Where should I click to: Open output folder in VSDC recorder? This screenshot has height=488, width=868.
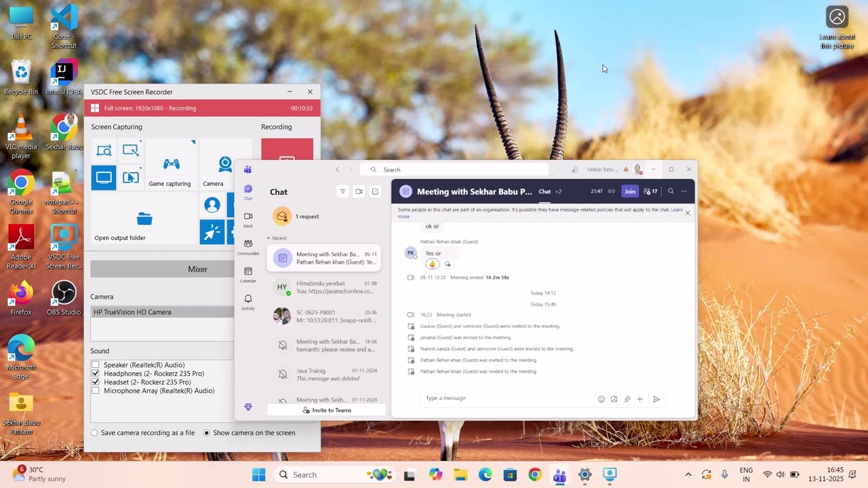[x=144, y=219]
